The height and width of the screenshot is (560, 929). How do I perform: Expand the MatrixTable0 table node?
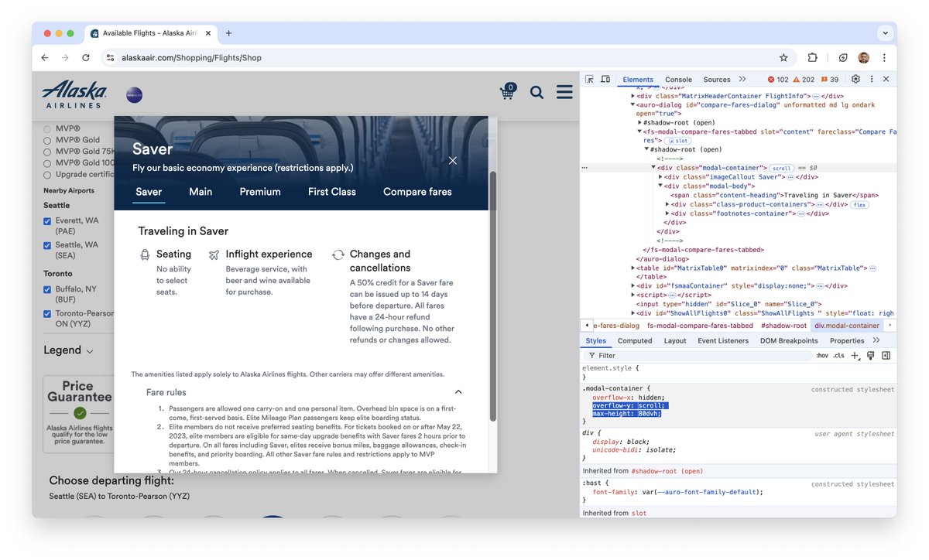click(x=632, y=268)
